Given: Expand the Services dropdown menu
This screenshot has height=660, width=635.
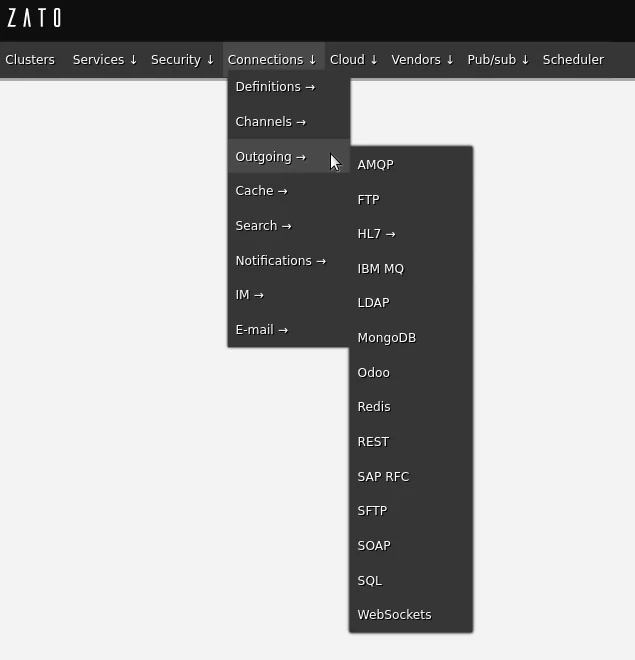Looking at the screenshot, I should click(x=105, y=60).
